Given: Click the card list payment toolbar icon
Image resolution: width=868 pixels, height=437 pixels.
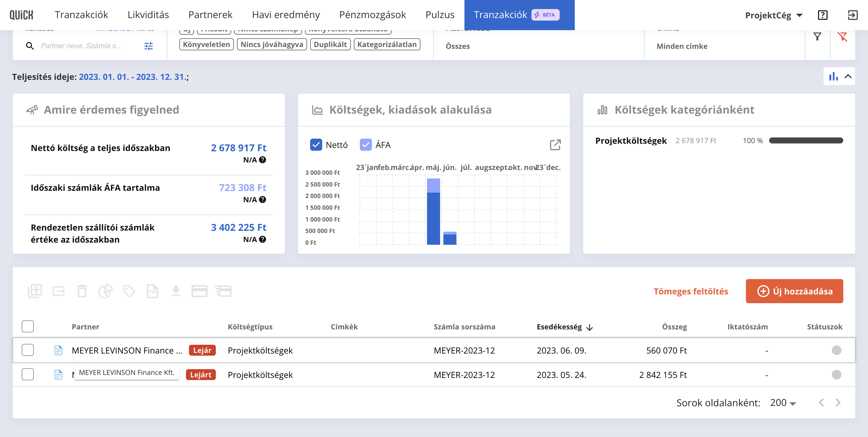Looking at the screenshot, I should [223, 291].
